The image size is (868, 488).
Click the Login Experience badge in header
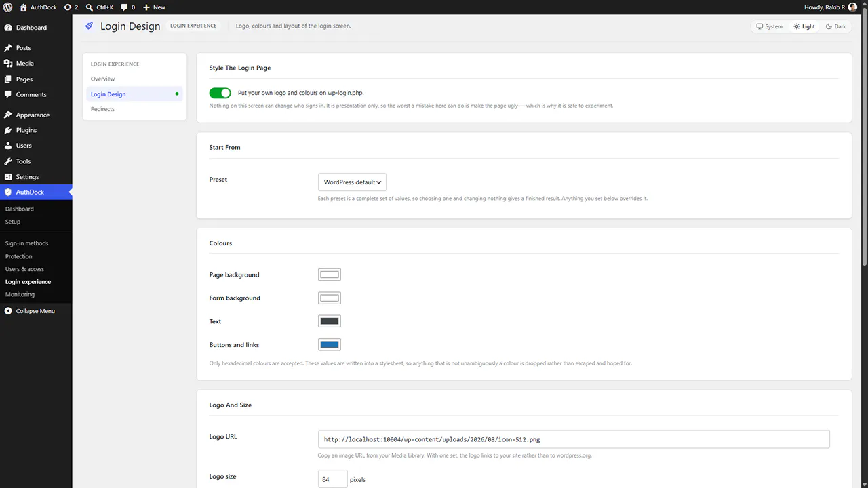[193, 26]
